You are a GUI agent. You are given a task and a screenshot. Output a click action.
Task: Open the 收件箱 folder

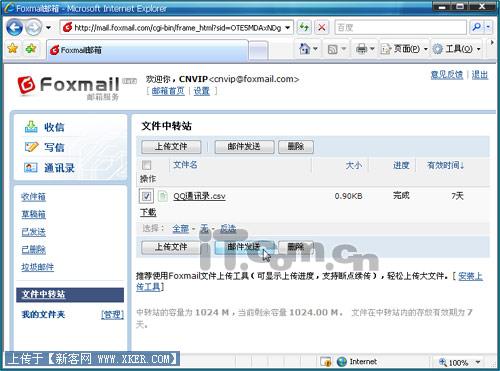[33, 197]
